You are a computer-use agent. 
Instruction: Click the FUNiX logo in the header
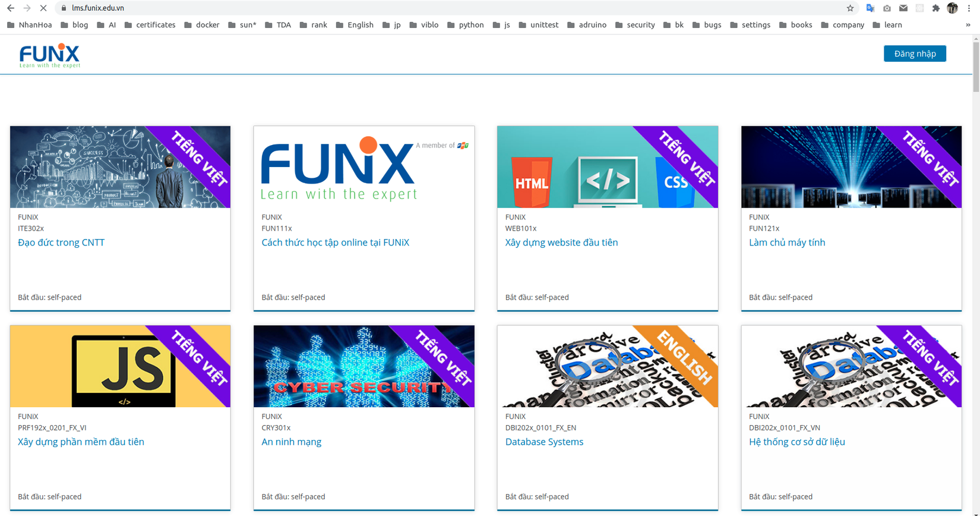click(x=50, y=56)
